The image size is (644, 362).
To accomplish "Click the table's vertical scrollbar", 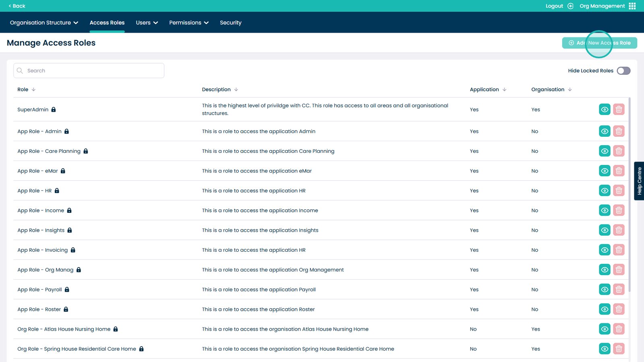I will pyautogui.click(x=630, y=193).
